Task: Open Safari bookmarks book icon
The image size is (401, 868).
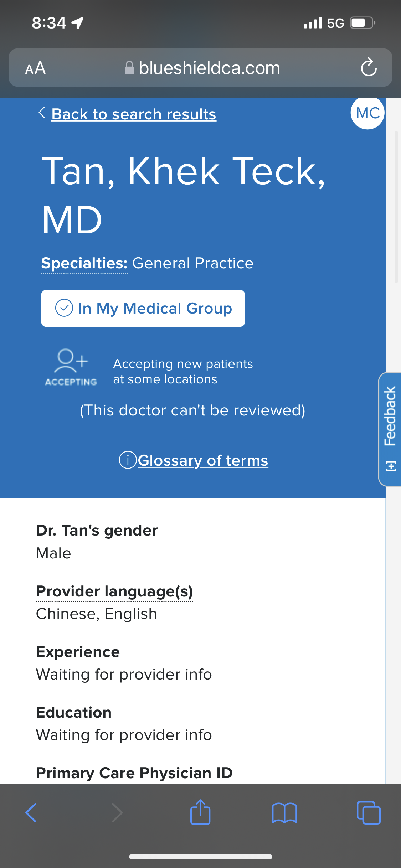Action: click(284, 813)
